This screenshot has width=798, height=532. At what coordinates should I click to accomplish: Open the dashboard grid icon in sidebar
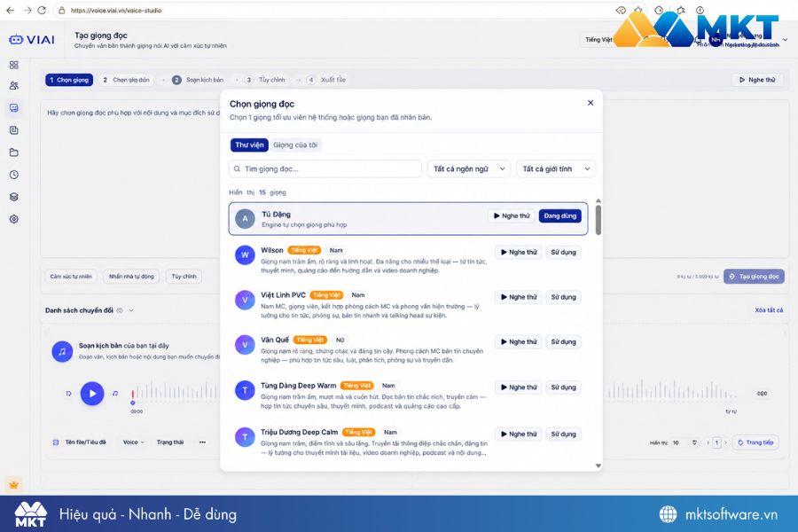pos(13,65)
